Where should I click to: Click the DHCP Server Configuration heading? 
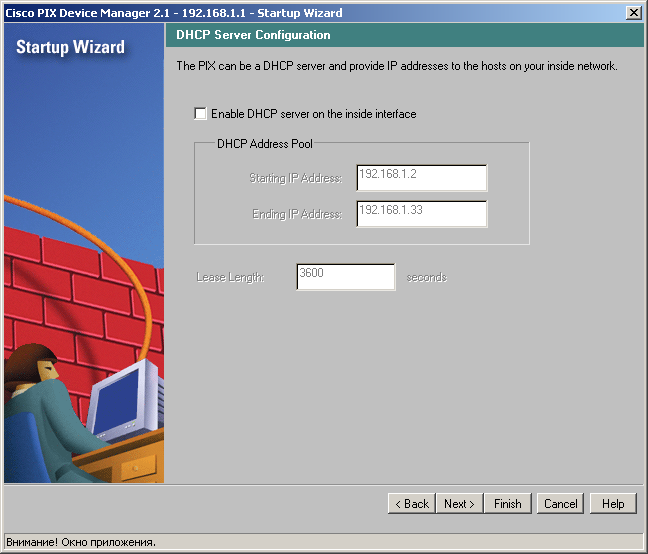pyautogui.click(x=253, y=35)
